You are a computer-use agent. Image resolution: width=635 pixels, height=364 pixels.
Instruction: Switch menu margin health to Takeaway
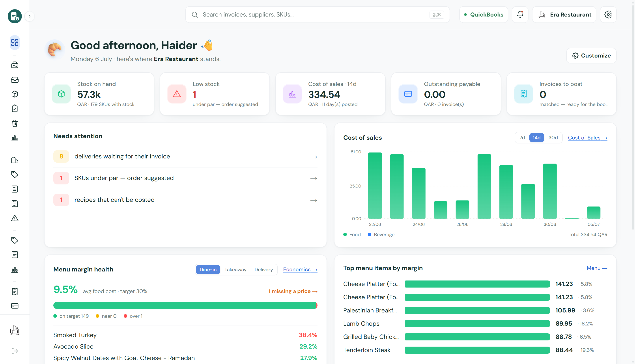pos(235,269)
